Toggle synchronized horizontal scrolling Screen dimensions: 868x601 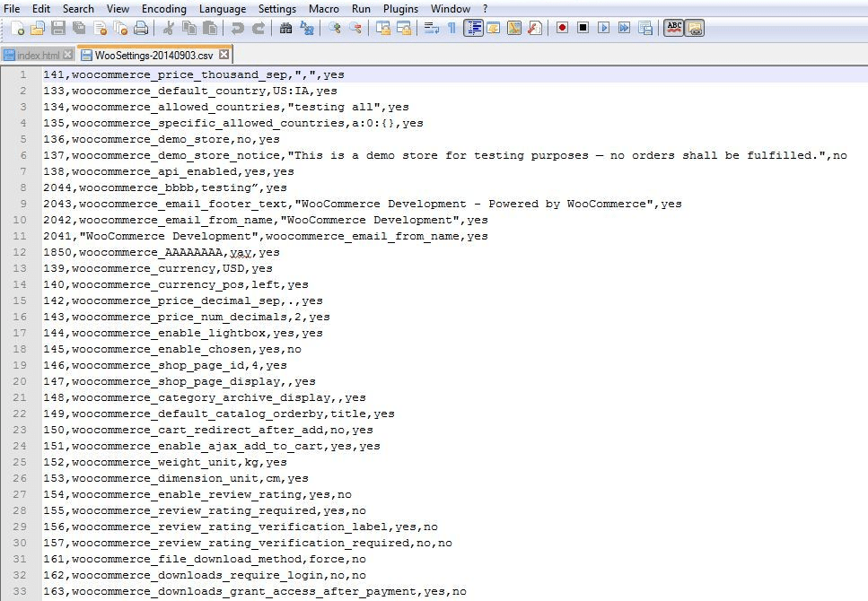(x=404, y=28)
